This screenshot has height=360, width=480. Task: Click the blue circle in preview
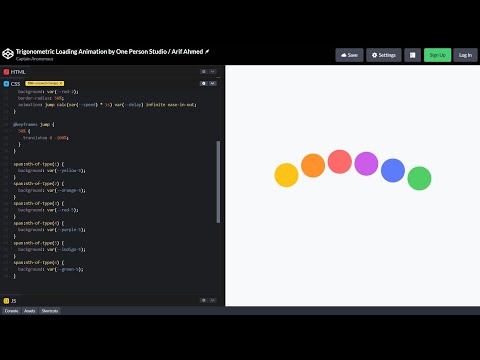[x=393, y=170]
